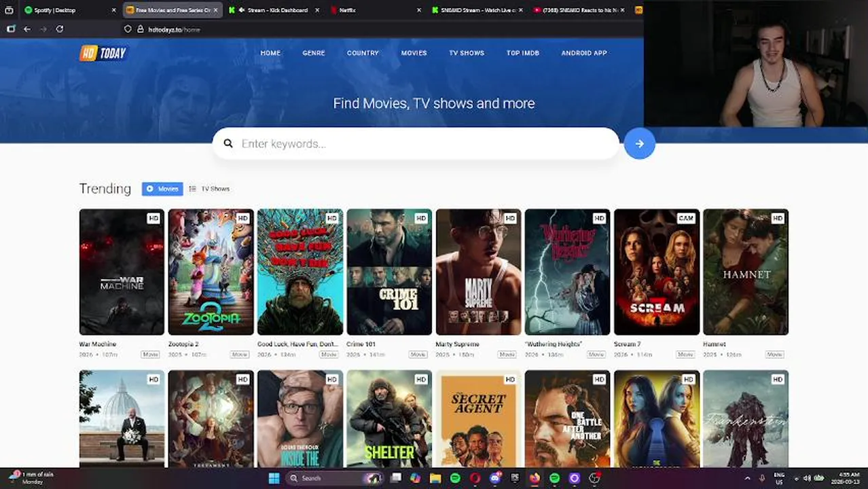This screenshot has width=868, height=489.
Task: Open Top IMDB in navigation bar
Action: click(x=523, y=53)
